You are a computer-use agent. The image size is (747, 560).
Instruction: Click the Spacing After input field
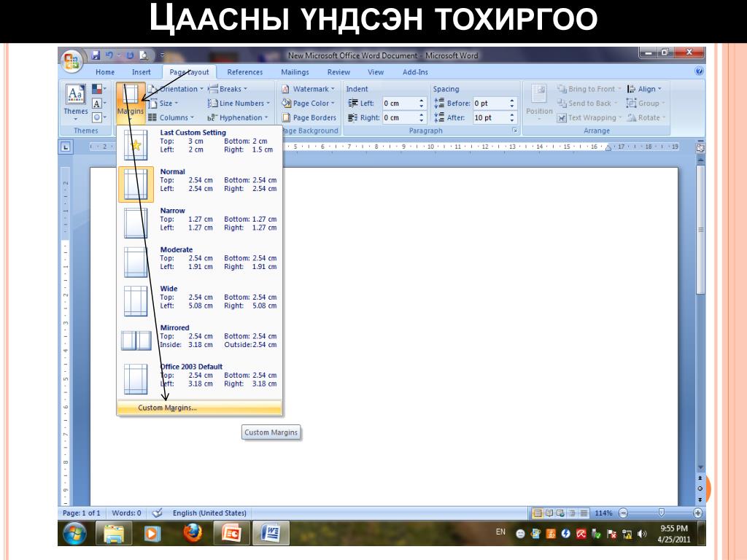click(489, 117)
